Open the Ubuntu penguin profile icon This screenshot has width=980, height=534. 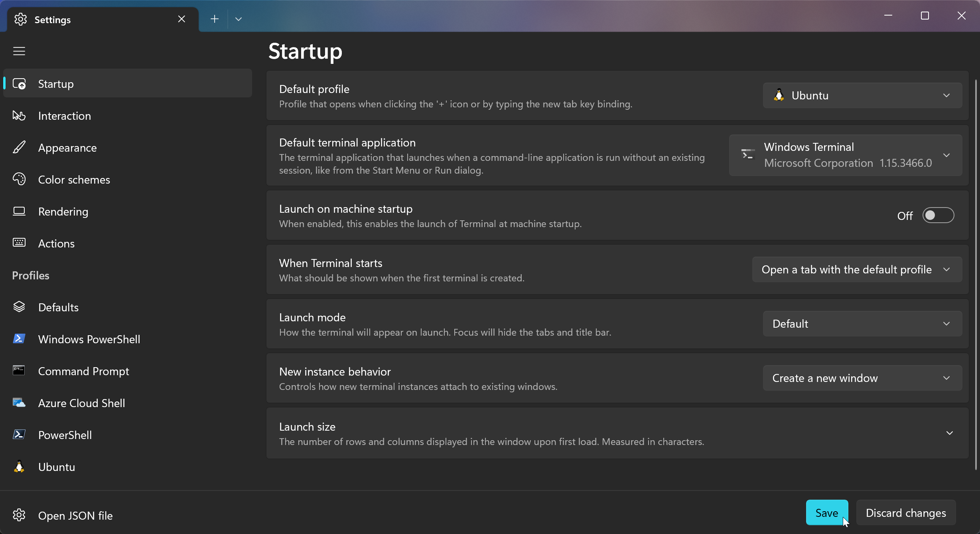pos(19,467)
